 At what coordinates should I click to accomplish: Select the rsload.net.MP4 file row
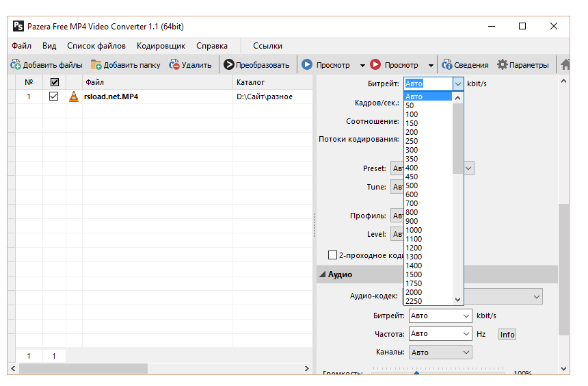[164, 96]
